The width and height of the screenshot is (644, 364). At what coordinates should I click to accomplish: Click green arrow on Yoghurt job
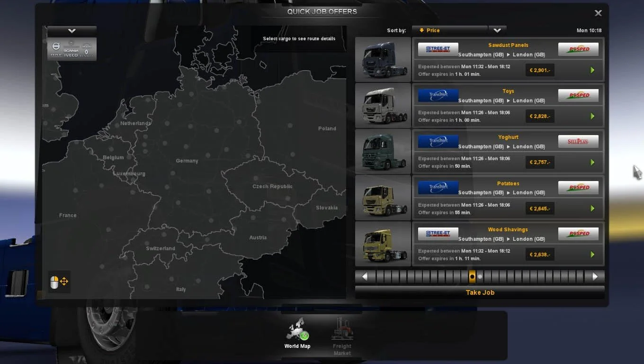592,163
